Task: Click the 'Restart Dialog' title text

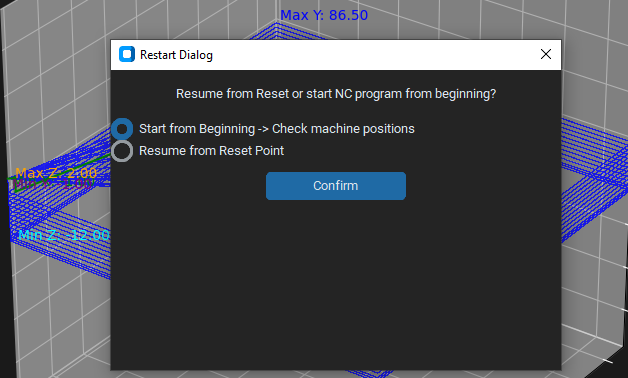Action: (176, 55)
